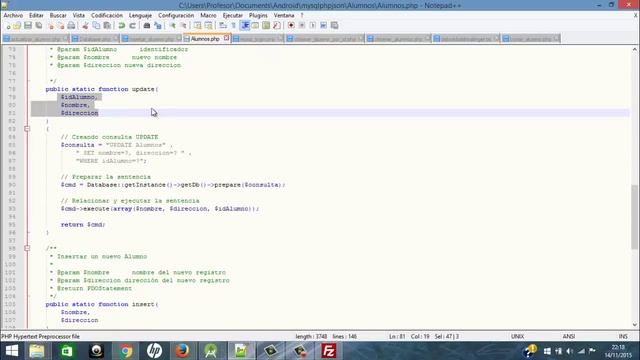Open the Macro menu
The height and width of the screenshot is (360, 640).
click(208, 15)
